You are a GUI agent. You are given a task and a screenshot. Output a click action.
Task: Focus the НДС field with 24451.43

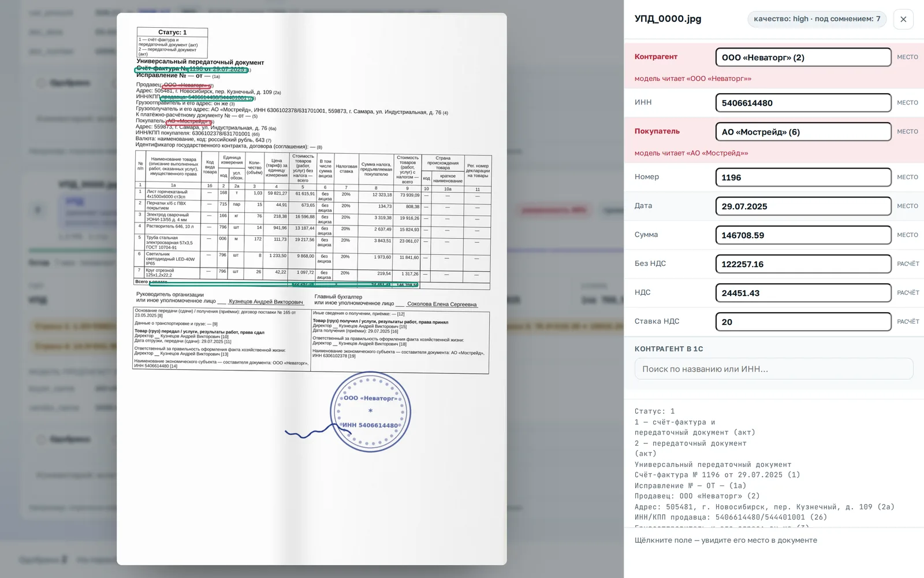803,293
